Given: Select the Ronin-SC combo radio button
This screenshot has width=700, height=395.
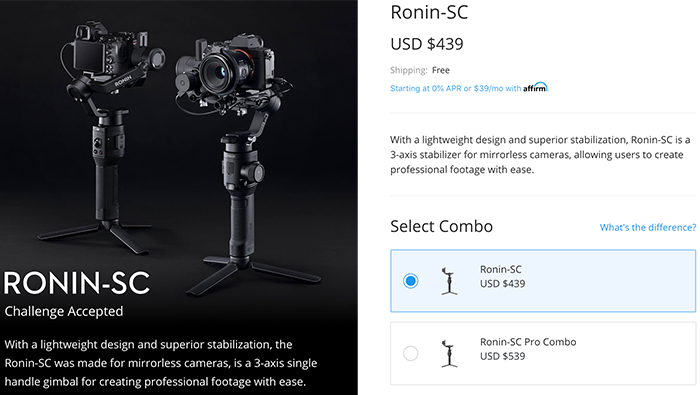Looking at the screenshot, I should coord(410,281).
